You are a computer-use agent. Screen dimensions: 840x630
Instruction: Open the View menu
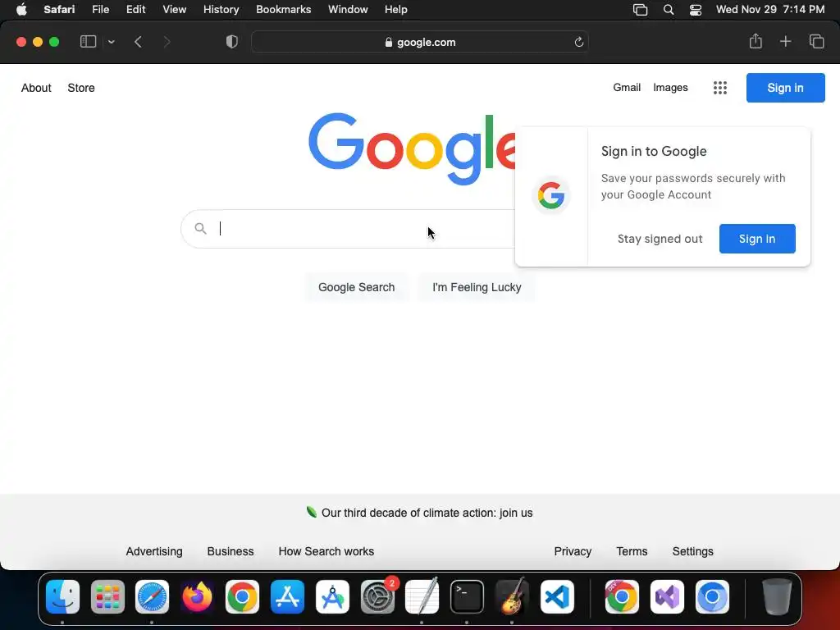point(174,10)
